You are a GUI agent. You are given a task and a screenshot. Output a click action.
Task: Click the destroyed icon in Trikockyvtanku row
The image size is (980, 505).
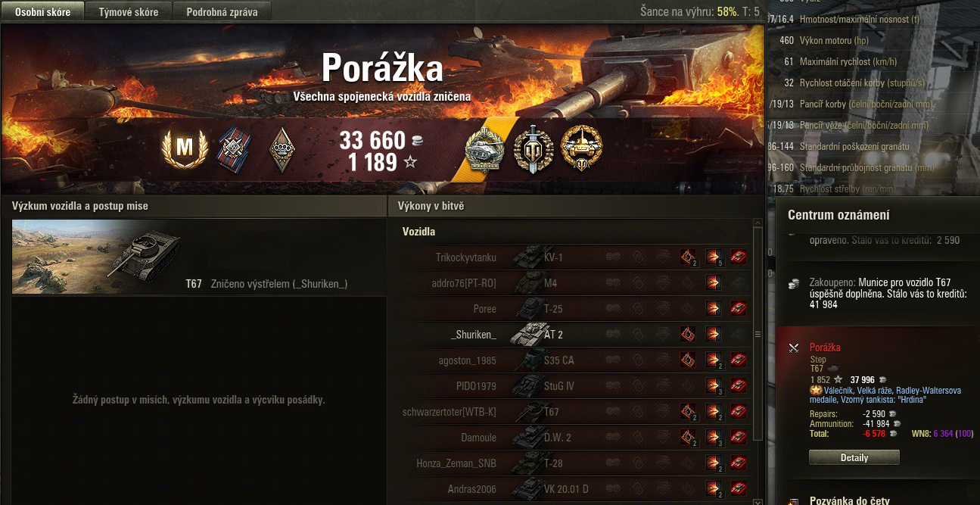tap(738, 257)
